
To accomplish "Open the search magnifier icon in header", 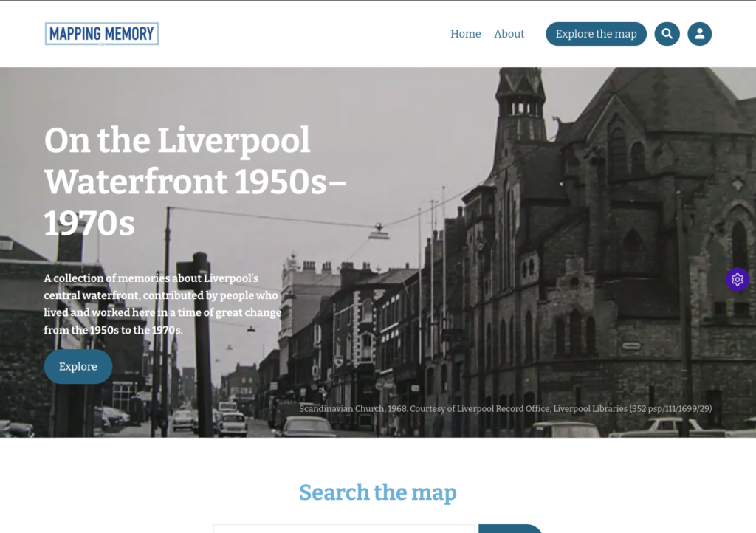I will click(x=667, y=34).
